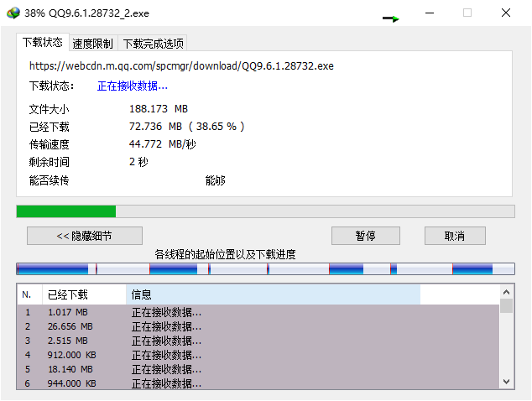Click the thread list scroll down arrow
The width and height of the screenshot is (532, 401).
tap(506, 382)
